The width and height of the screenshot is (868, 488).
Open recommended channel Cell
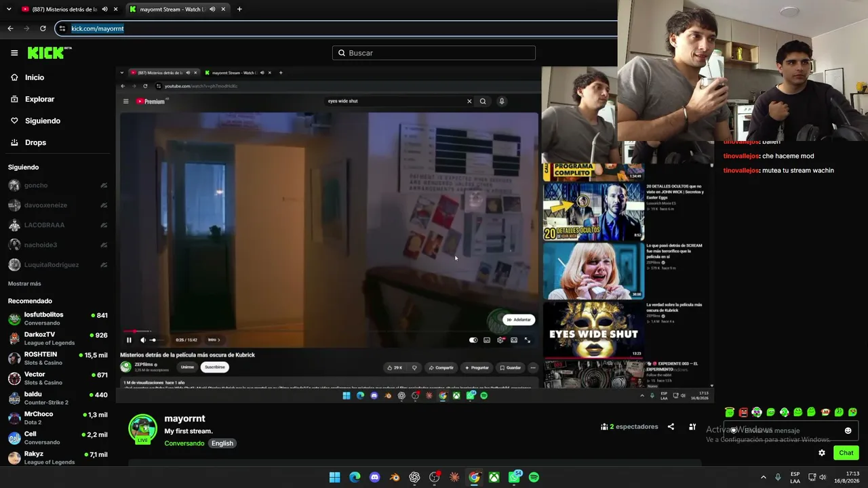[57, 438]
